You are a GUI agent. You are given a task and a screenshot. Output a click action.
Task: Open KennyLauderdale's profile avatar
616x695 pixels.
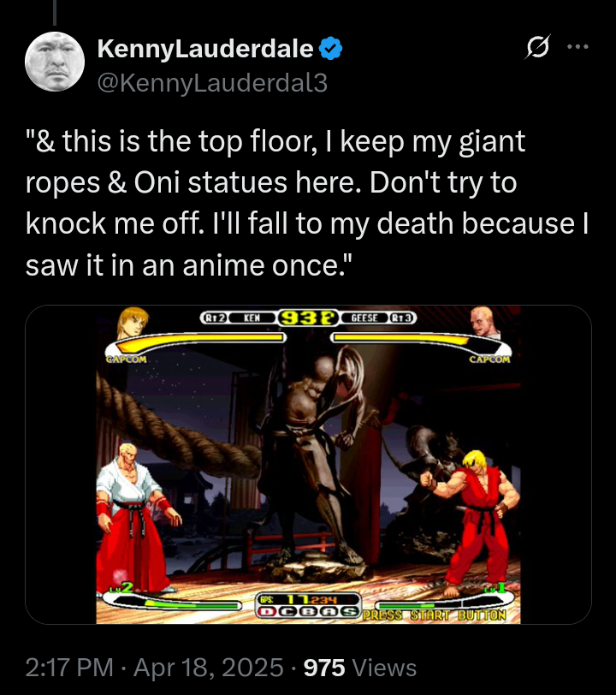(x=55, y=61)
